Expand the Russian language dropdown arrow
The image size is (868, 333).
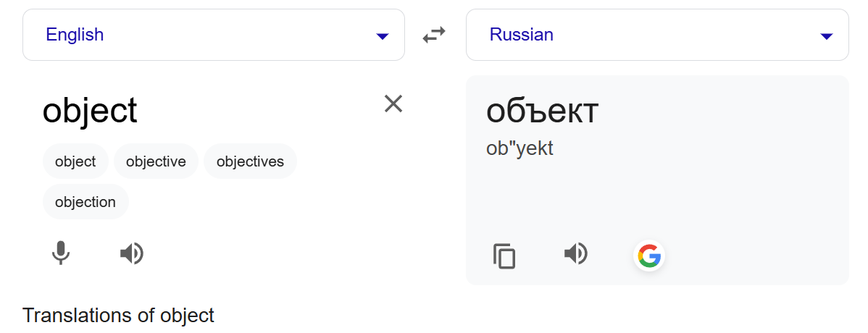826,36
